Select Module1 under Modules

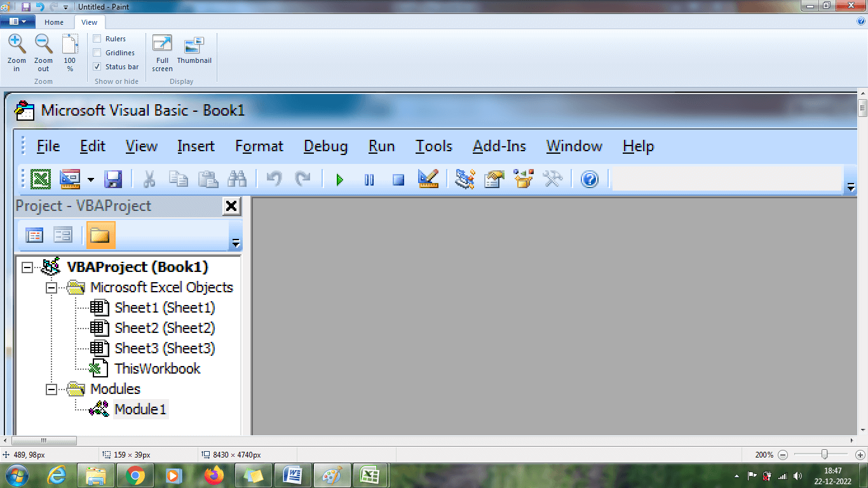pyautogui.click(x=140, y=409)
